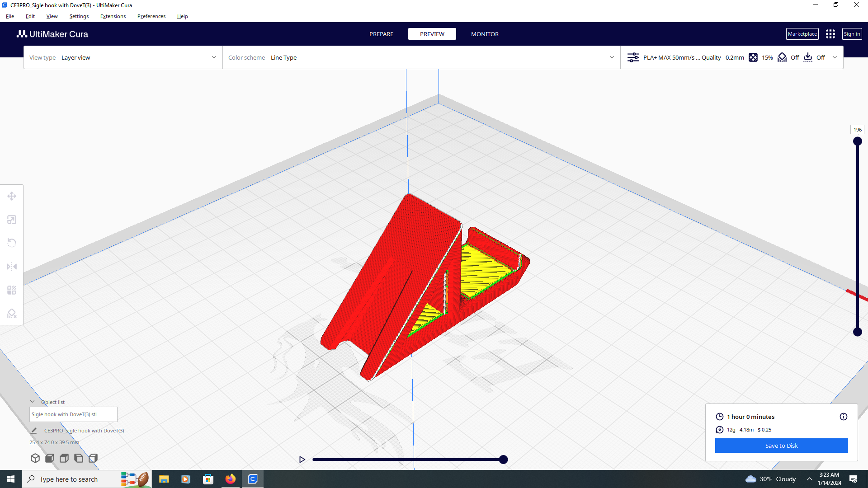Select the Move tool in left toolbar

tap(12, 196)
